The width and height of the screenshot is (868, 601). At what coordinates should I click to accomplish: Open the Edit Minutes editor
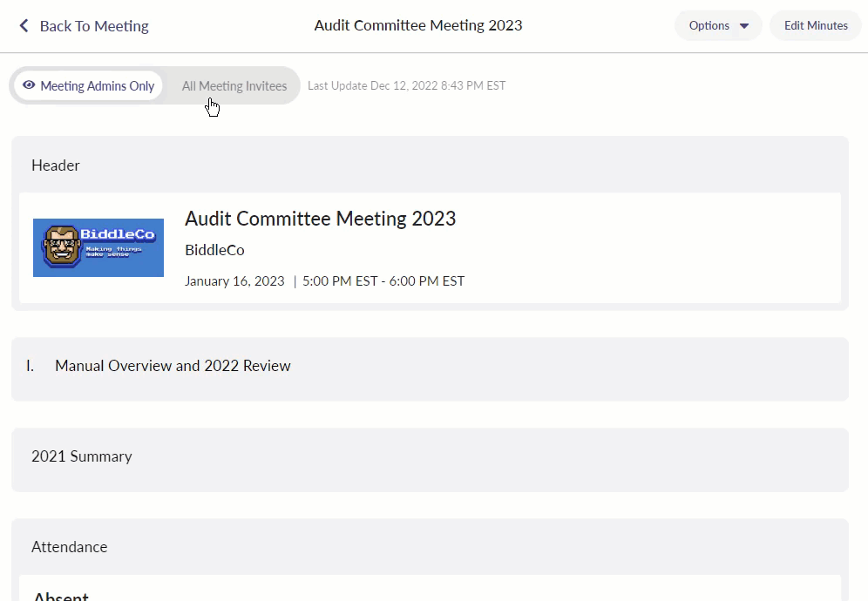pos(815,26)
